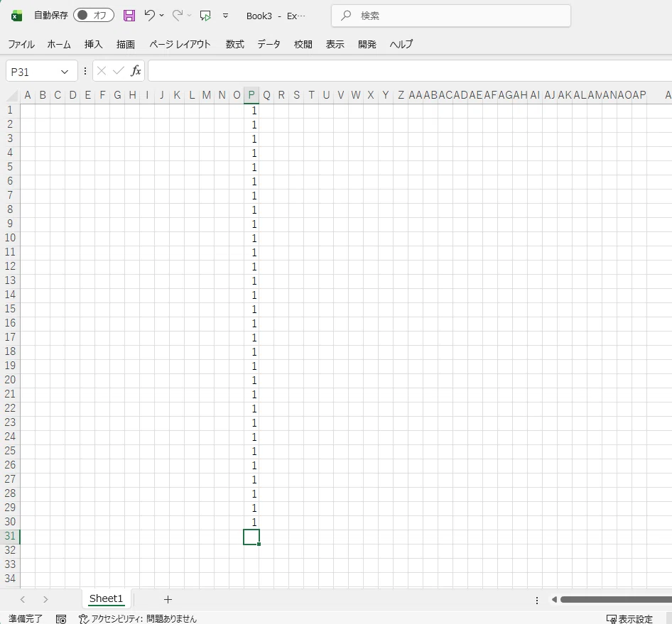
Task: Click into the 検索 search box
Action: coord(451,16)
